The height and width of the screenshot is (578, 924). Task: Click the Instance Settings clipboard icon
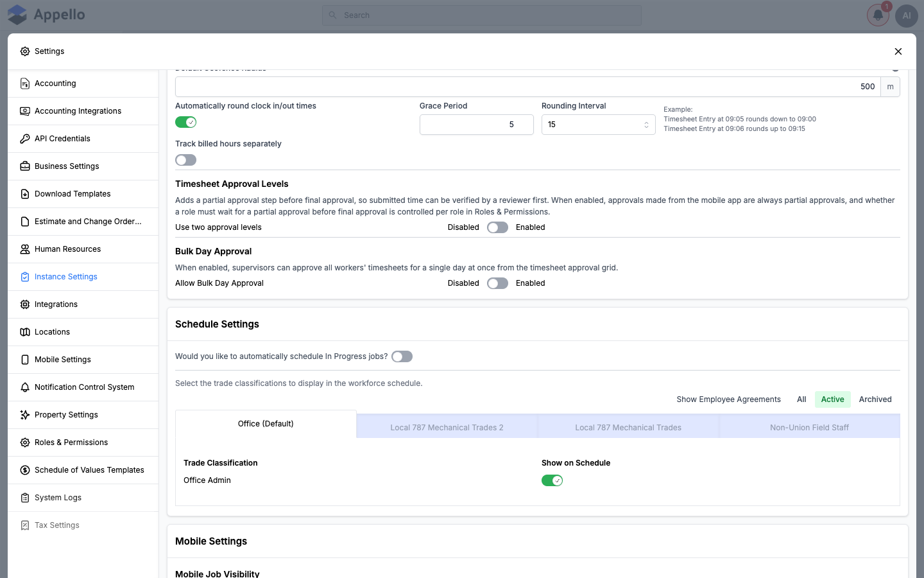(x=25, y=277)
